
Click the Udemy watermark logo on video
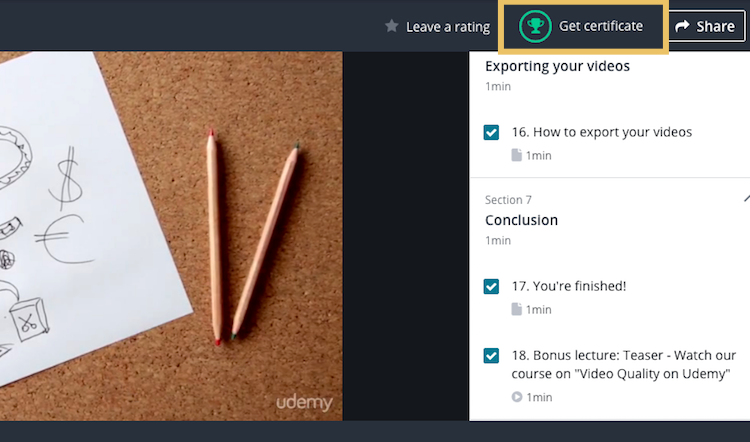[x=304, y=403]
